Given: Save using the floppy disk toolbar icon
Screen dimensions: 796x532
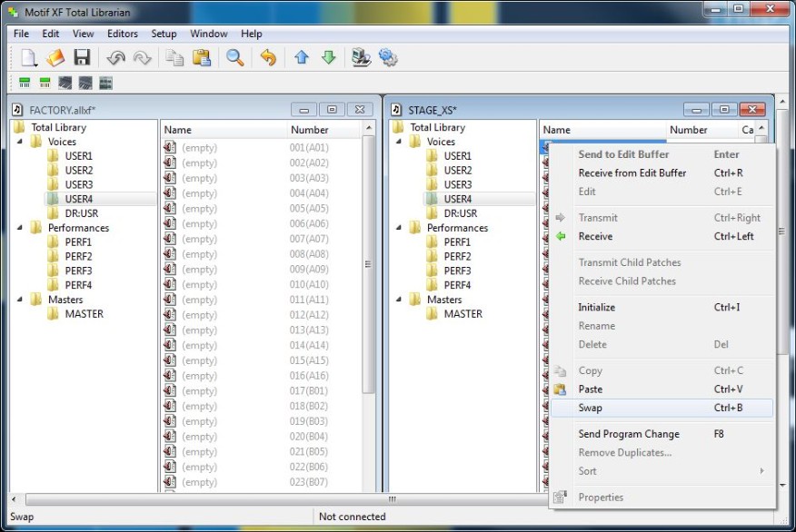Looking at the screenshot, I should pos(82,58).
